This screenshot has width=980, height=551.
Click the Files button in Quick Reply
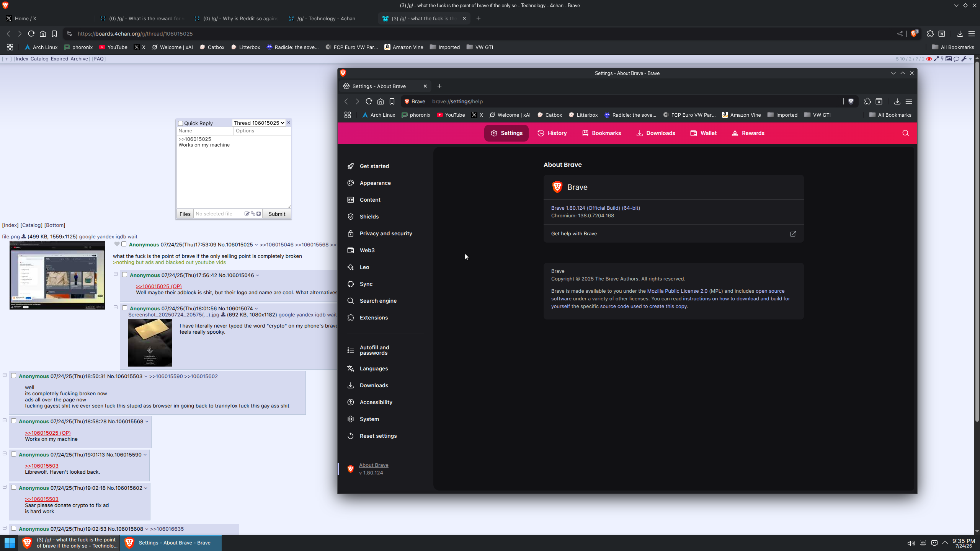click(x=185, y=214)
